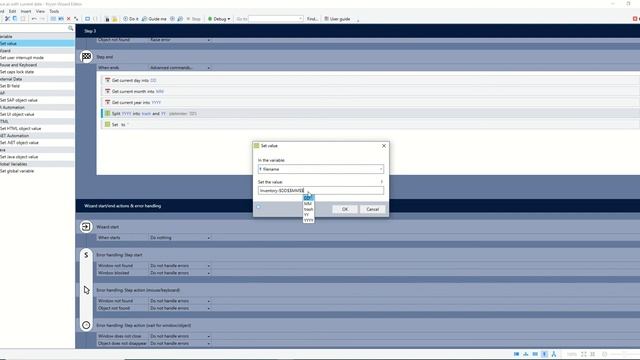The image size is (640, 360).
Task: Select 'Set caps lock state' command
Action: [x=37, y=72]
